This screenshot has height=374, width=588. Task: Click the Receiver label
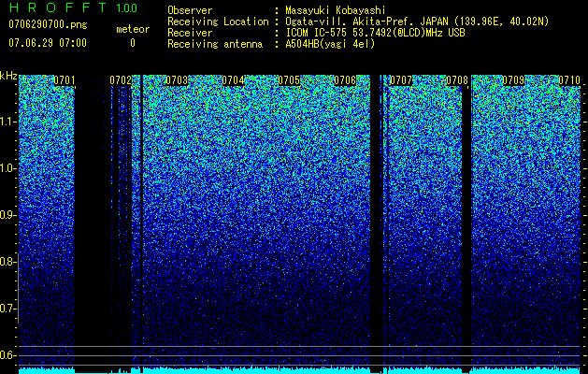(190, 33)
